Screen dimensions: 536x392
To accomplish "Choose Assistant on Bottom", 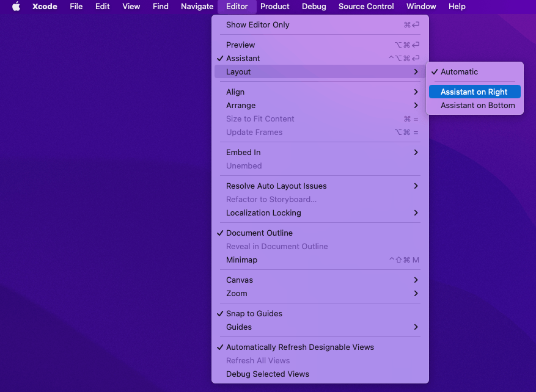I will point(475,105).
